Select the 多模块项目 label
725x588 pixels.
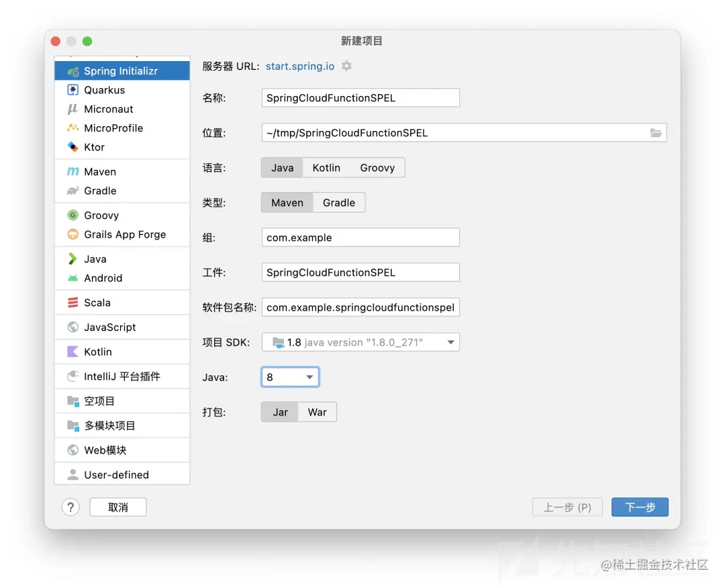point(109,426)
